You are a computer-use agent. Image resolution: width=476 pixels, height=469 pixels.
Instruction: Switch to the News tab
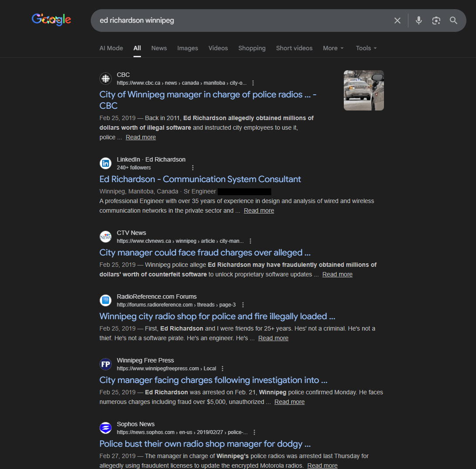[159, 48]
